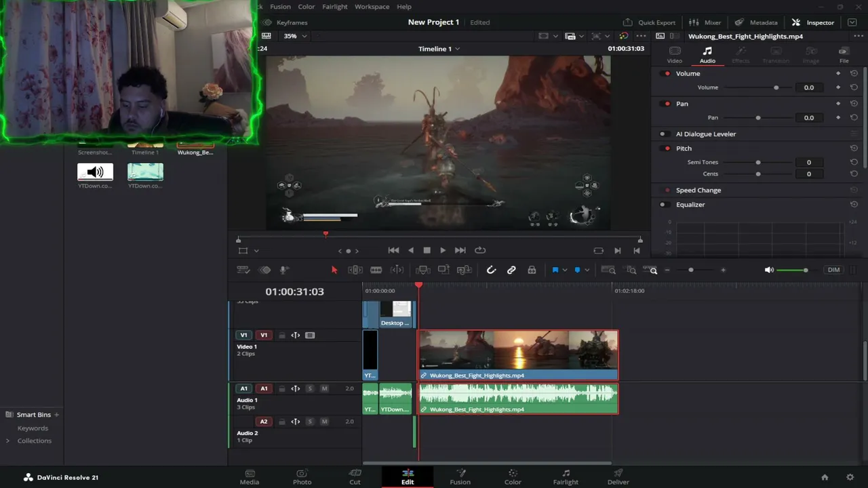Adjust the Semi Tones slider handle

758,163
